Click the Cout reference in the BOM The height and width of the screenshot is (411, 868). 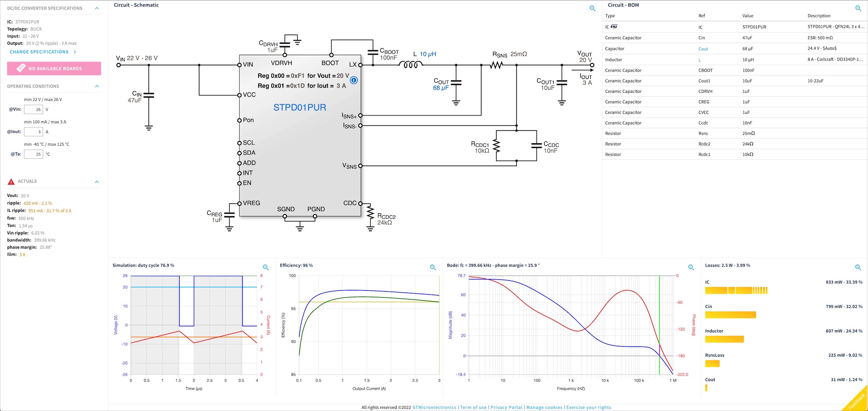coord(703,49)
